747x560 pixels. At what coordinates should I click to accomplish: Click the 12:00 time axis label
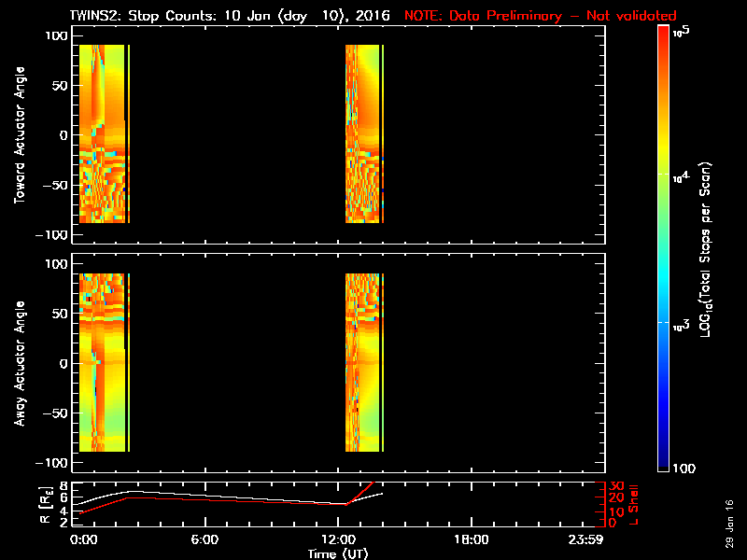tap(338, 540)
